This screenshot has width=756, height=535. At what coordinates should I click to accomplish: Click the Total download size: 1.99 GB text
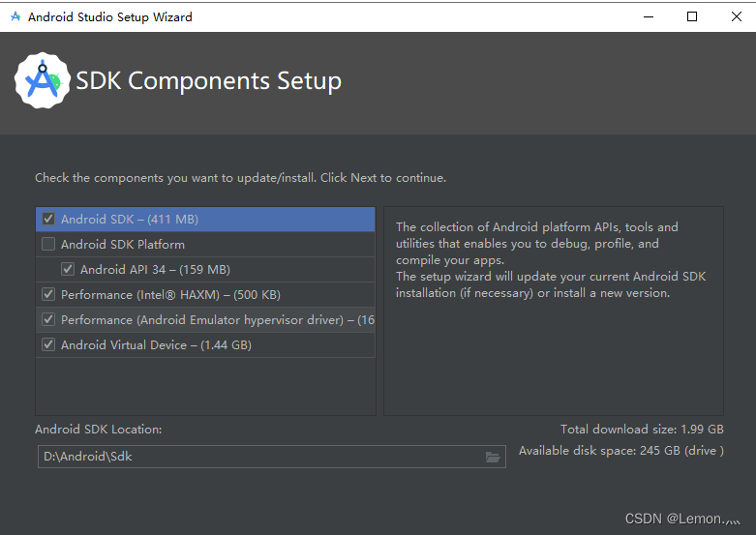(x=642, y=429)
